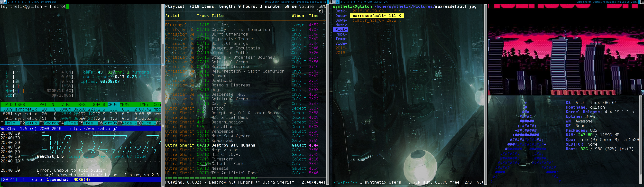Image resolution: width=644 pixels, height=187 pixels.
Task: Select track Leviathan in playlist
Action: click(245, 127)
